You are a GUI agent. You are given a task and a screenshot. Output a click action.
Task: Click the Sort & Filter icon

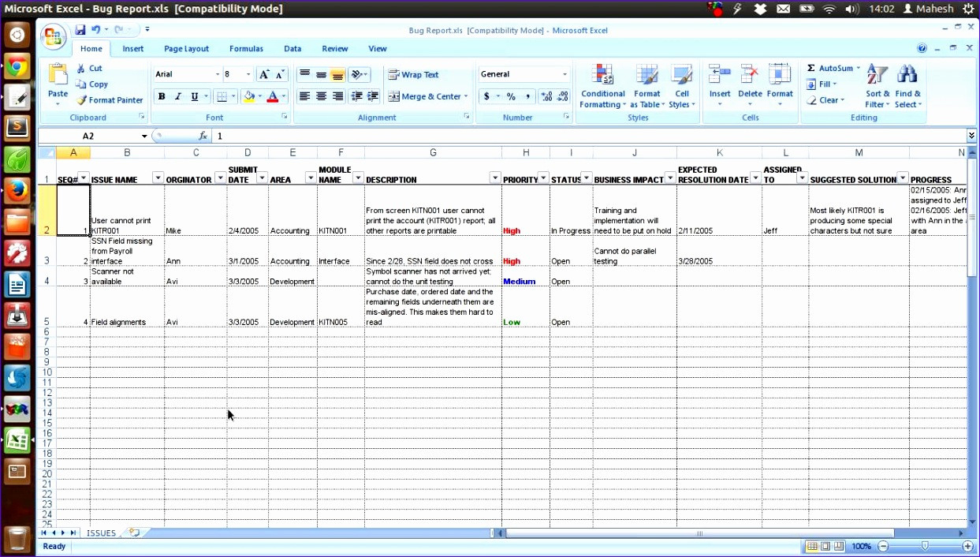[x=877, y=75]
